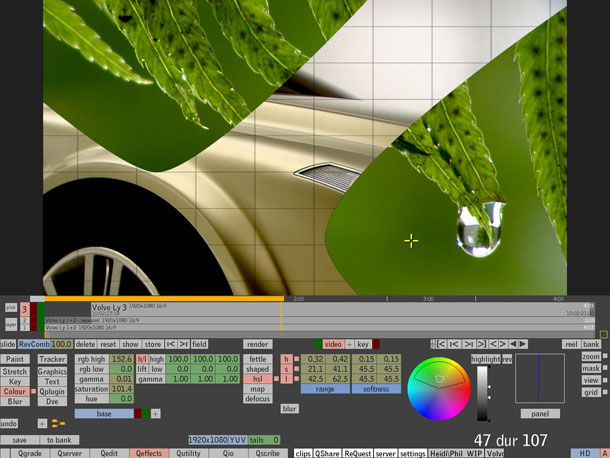Click inside the hue color wheel
610x458 pixels.
(x=438, y=386)
